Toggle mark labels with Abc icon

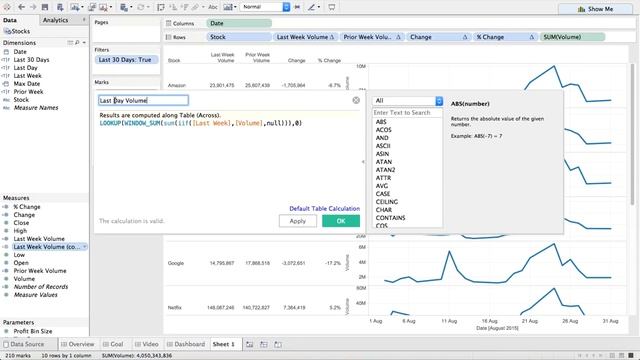click(x=213, y=7)
